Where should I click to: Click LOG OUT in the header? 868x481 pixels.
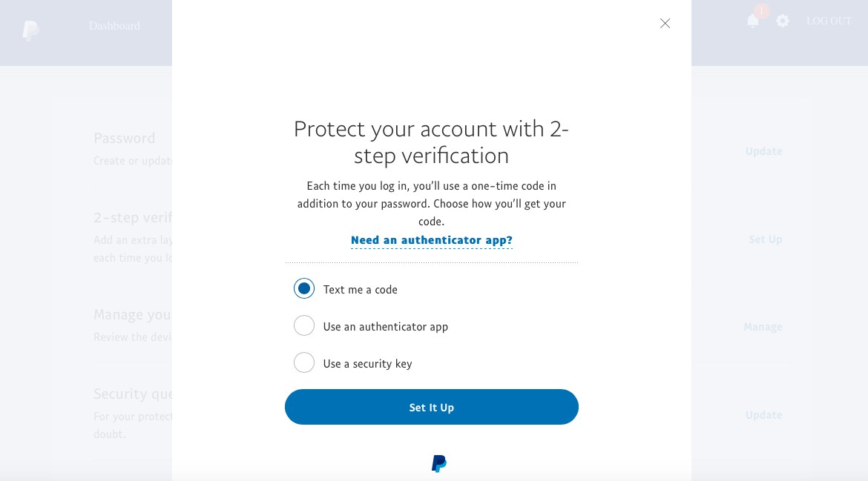click(x=829, y=21)
